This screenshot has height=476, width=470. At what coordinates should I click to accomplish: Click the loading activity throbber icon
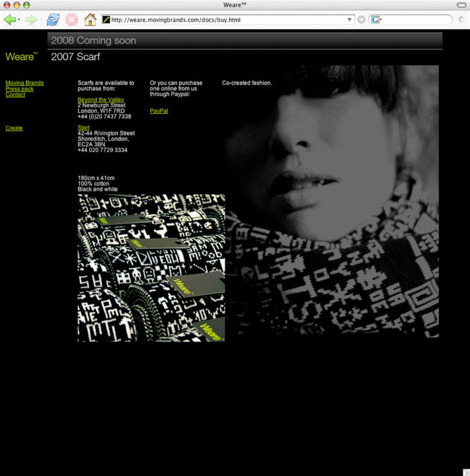(x=461, y=20)
